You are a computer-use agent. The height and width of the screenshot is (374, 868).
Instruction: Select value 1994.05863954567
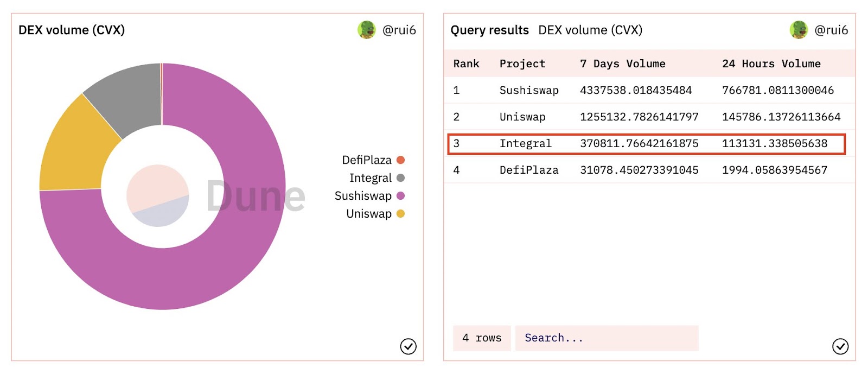pyautogui.click(x=775, y=170)
